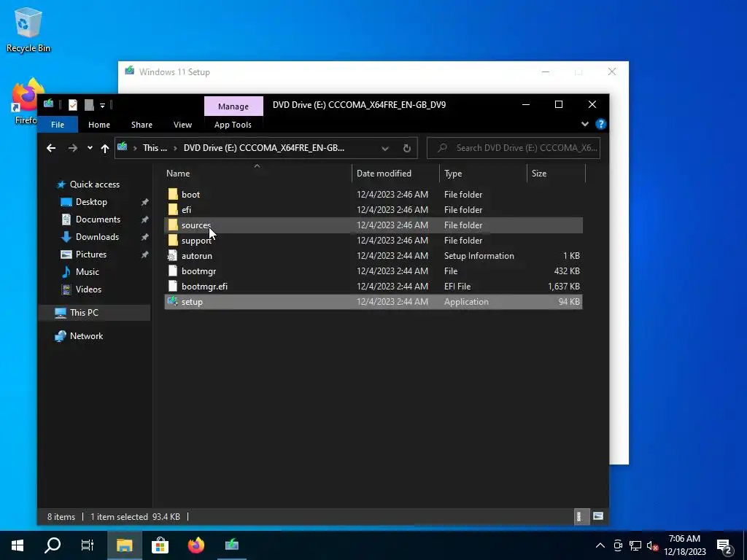Click the Windows 11 Setup window title

tap(174, 72)
